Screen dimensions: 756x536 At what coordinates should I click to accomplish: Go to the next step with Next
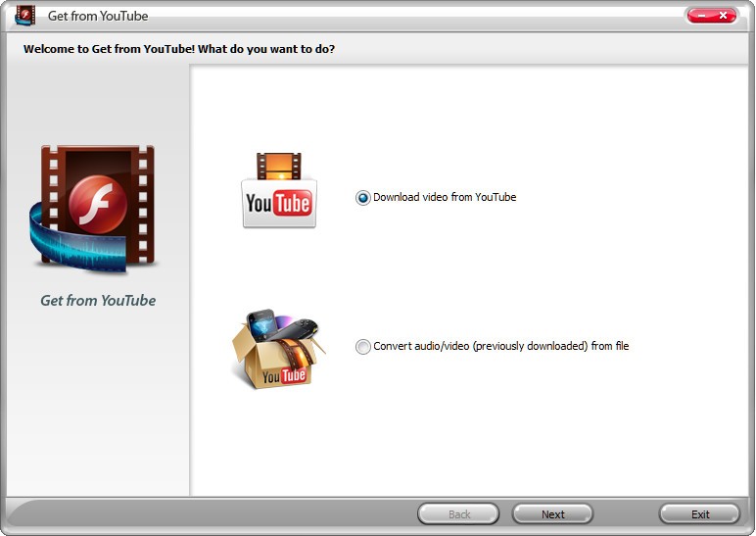click(552, 514)
